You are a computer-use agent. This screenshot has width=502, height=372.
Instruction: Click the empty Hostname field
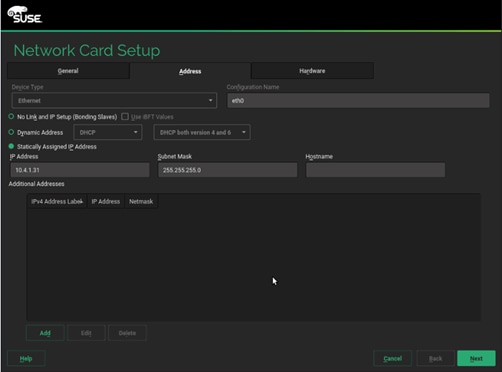point(375,170)
